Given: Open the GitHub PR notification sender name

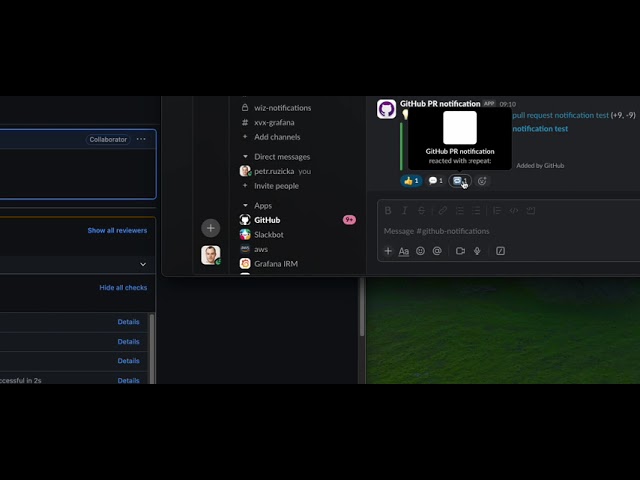Looking at the screenshot, I should pos(440,104).
